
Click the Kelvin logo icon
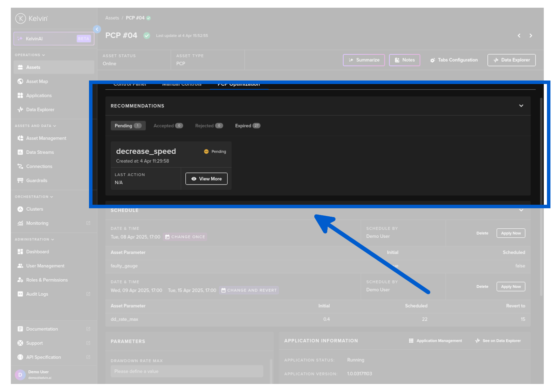pos(21,18)
